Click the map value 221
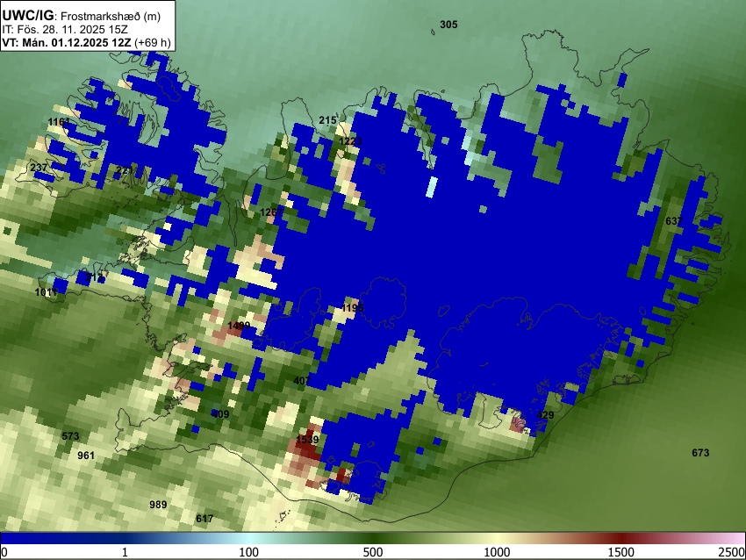The width and height of the screenshot is (746, 560). pyautogui.click(x=125, y=170)
